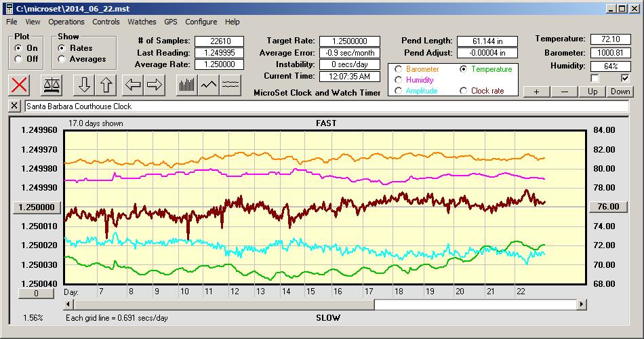Click the 1.250000 rate button left of graph
This screenshot has width=644, height=339.
pyautogui.click(x=37, y=207)
